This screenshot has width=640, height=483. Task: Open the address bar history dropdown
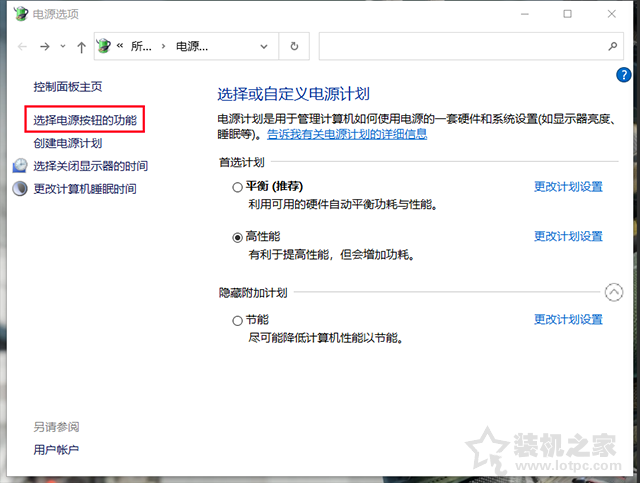click(264, 47)
